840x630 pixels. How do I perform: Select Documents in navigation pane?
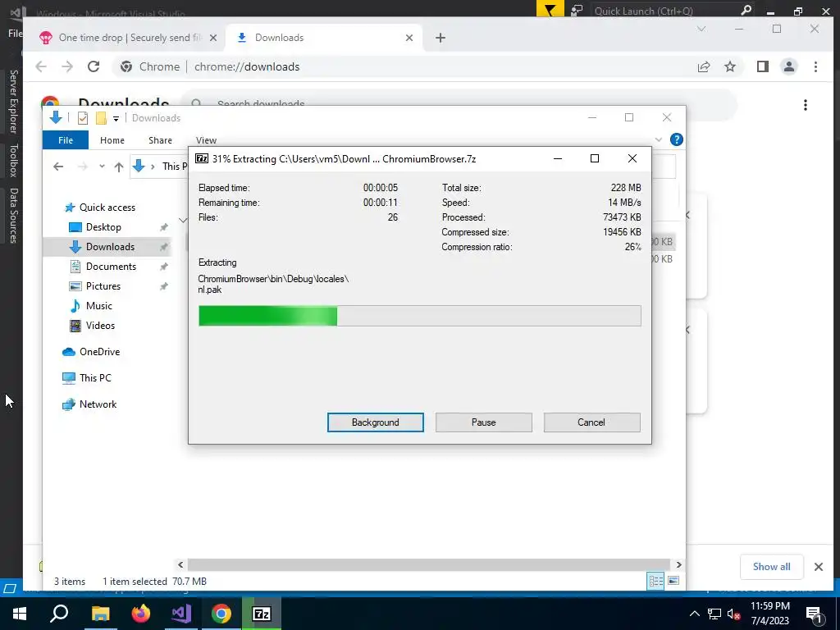[x=111, y=267]
